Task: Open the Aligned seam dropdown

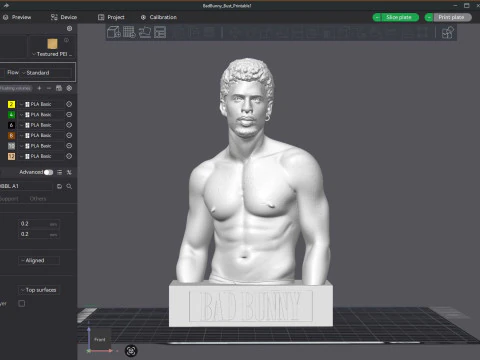Action: pyautogui.click(x=39, y=260)
